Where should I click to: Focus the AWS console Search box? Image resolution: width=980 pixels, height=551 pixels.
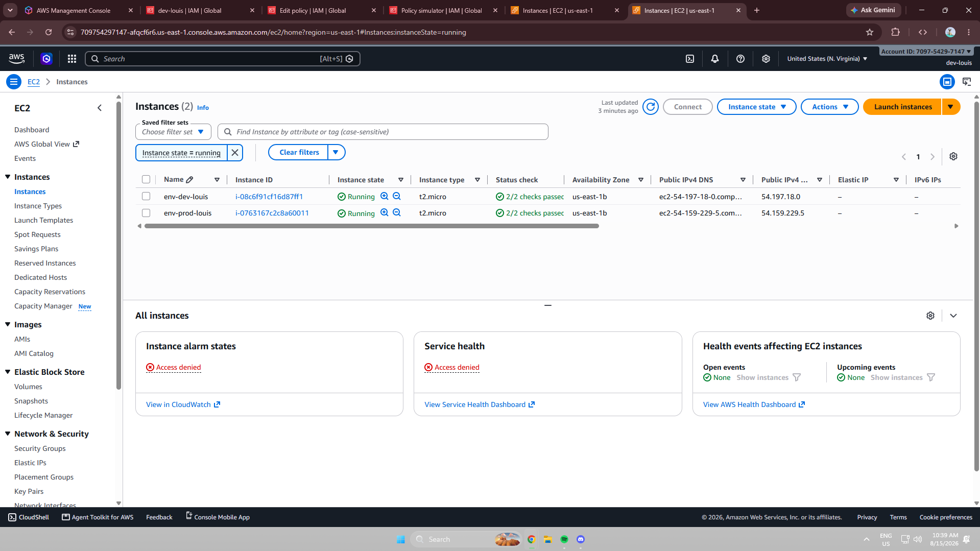click(223, 59)
